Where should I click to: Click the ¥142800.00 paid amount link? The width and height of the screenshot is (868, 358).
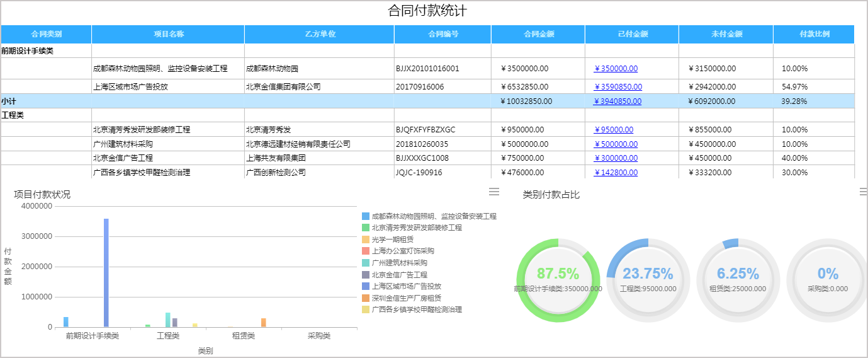point(616,172)
